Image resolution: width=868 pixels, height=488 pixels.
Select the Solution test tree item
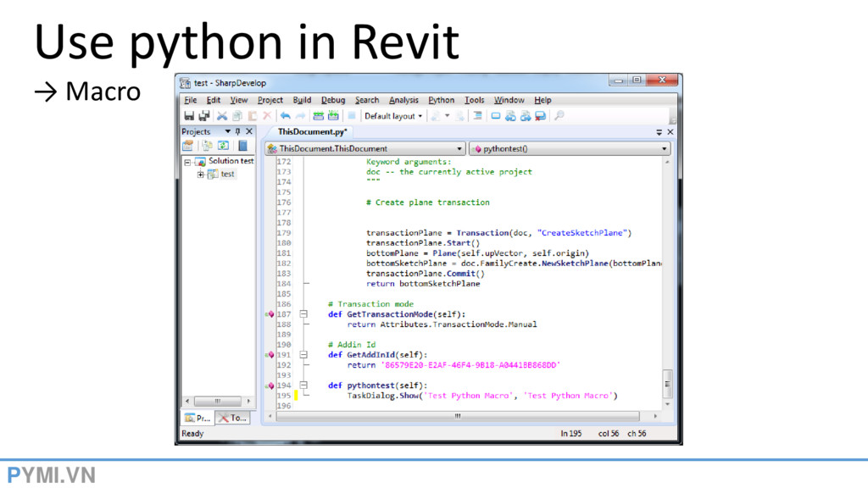point(231,161)
